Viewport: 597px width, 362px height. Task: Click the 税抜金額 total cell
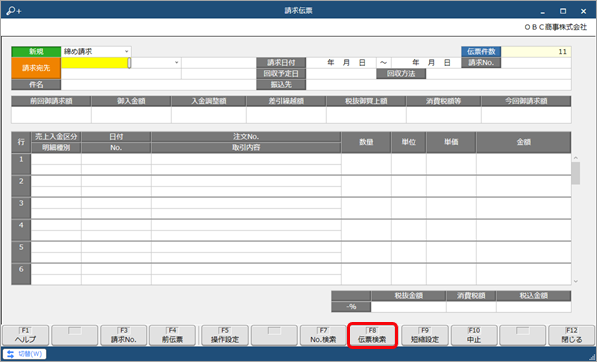[x=409, y=307]
